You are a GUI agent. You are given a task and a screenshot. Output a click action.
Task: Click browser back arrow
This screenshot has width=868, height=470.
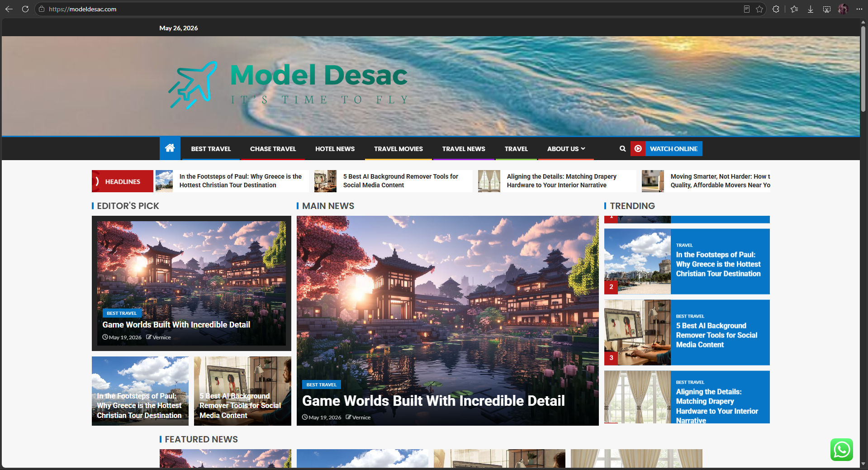click(9, 9)
